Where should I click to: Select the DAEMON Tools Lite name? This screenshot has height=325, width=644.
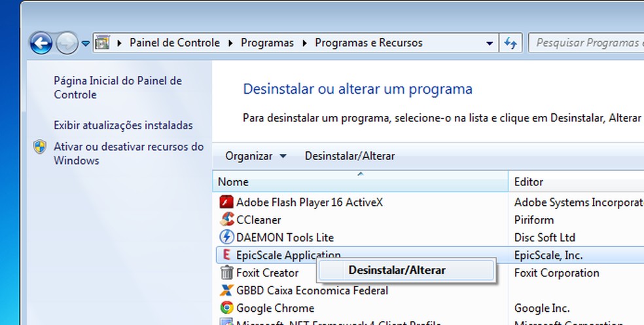(x=285, y=237)
